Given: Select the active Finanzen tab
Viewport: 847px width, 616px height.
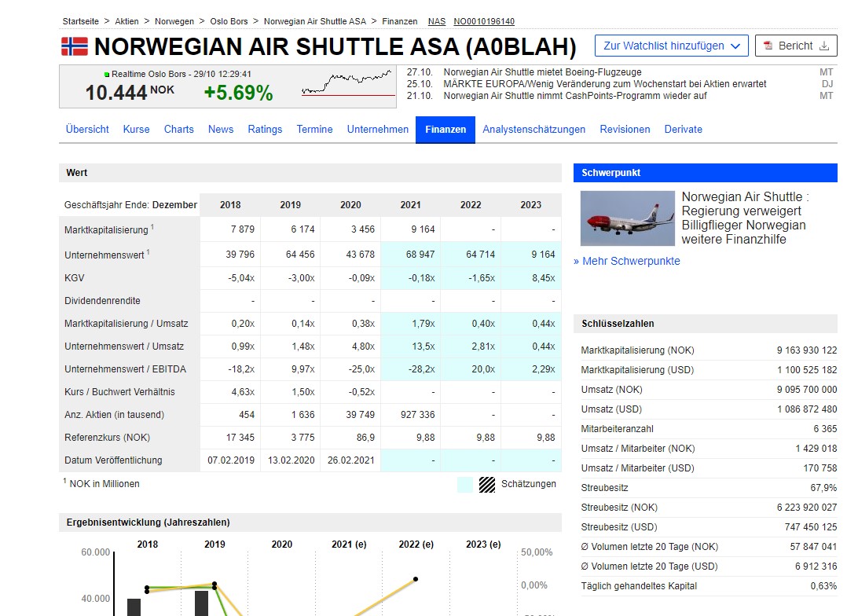Looking at the screenshot, I should [x=445, y=130].
